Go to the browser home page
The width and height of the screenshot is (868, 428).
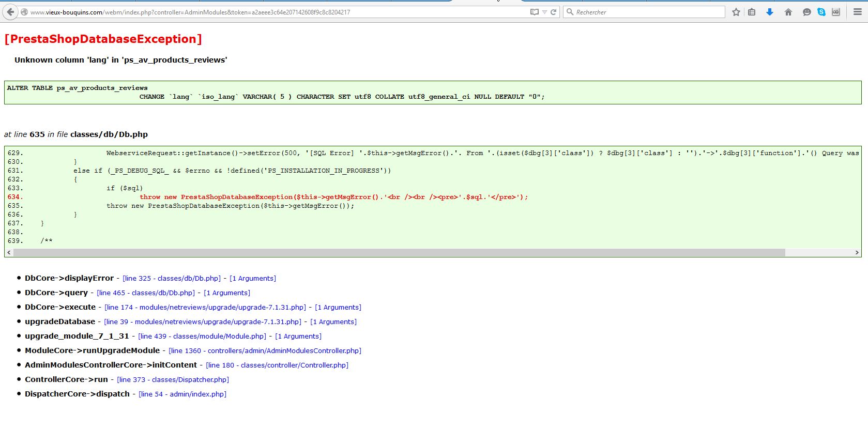coord(788,12)
